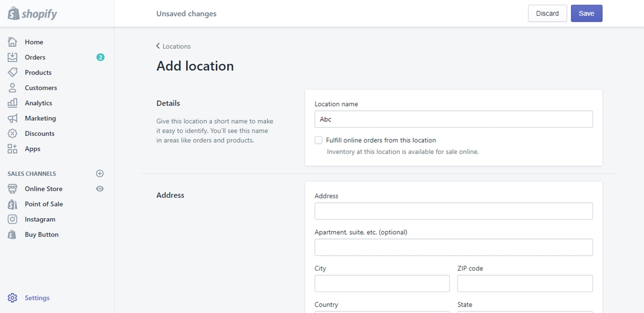Click the ZIP code input field
644x313 pixels.
(x=525, y=284)
